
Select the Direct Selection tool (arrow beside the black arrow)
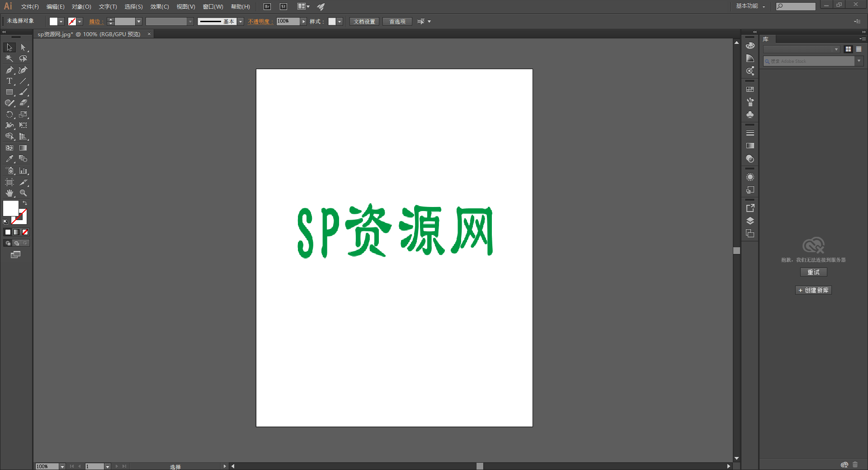(x=24, y=47)
